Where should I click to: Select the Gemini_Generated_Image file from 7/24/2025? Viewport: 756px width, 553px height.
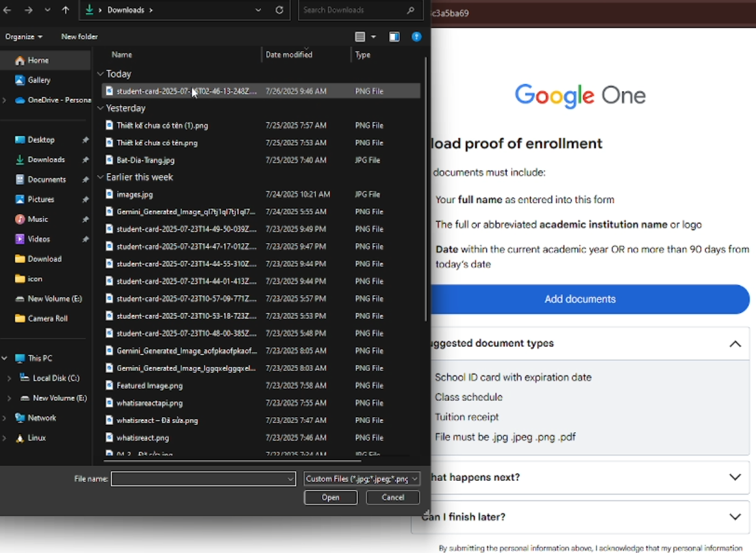261,212
